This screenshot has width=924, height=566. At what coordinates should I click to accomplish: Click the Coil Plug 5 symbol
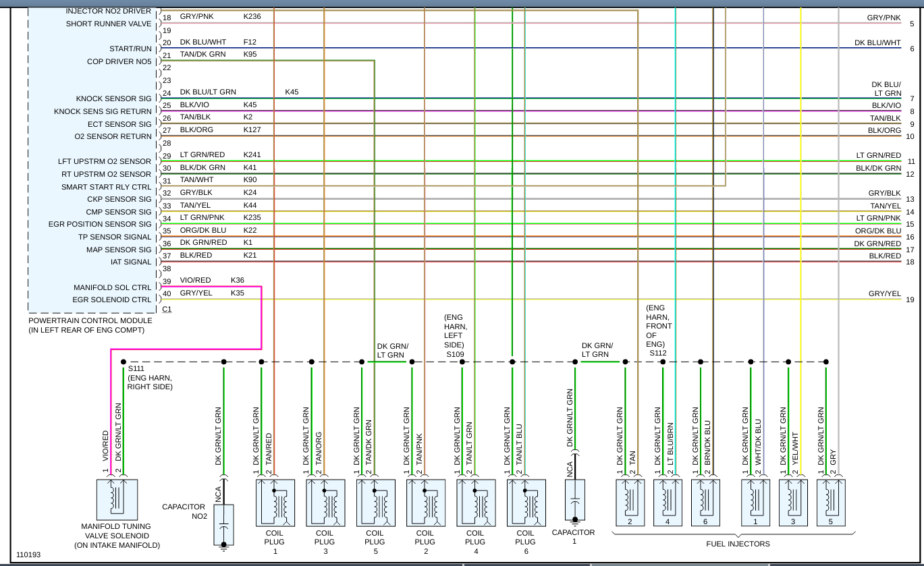coord(375,503)
